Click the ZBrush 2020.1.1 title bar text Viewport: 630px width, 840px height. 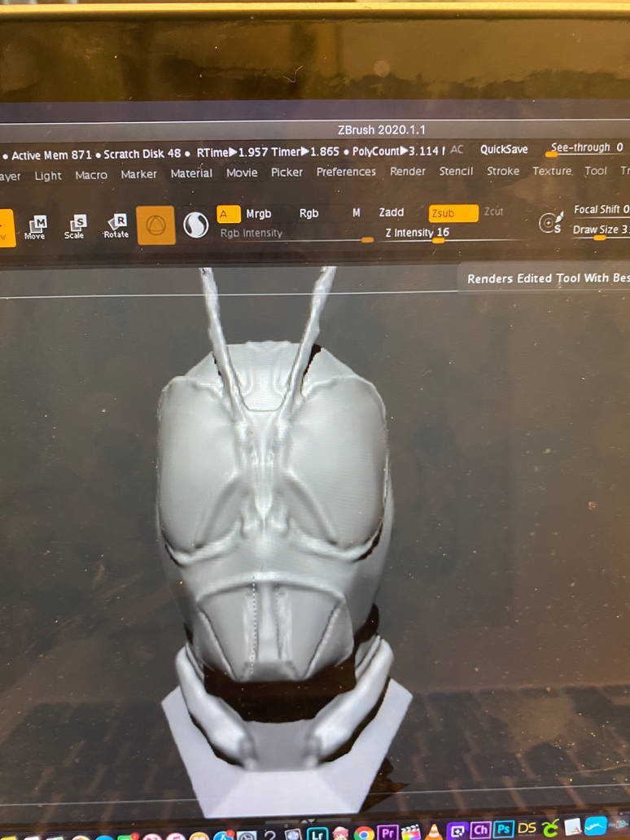coord(382,129)
